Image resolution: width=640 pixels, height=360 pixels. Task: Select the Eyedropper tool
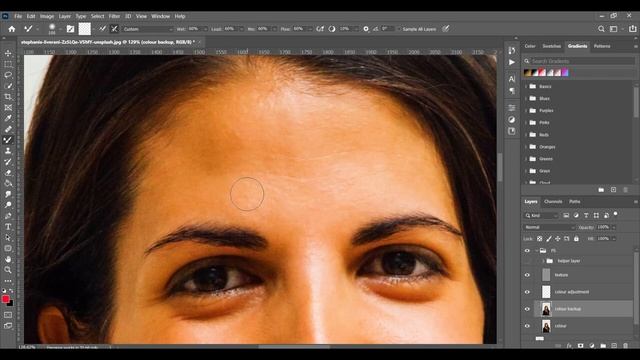(x=8, y=118)
